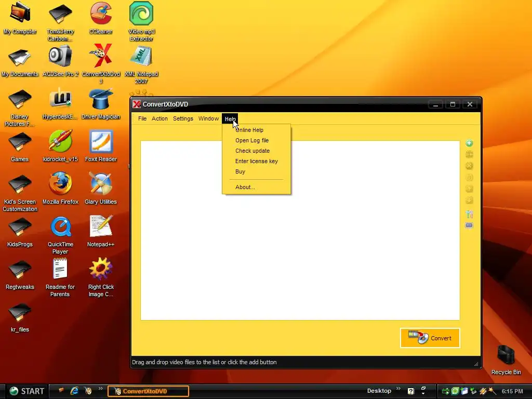Launch Mozilla Firefox from desktop
This screenshot has height=399, width=532.
tap(60, 188)
